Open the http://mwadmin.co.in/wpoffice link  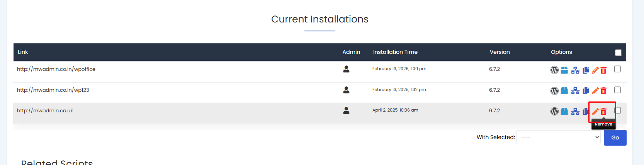pos(56,69)
